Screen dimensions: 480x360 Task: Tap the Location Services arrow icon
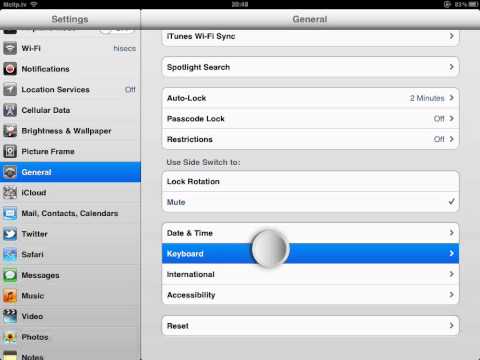click(10, 90)
